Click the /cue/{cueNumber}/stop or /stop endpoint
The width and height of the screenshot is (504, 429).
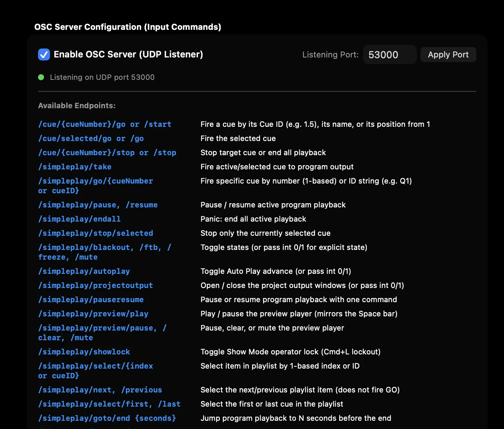(x=107, y=153)
